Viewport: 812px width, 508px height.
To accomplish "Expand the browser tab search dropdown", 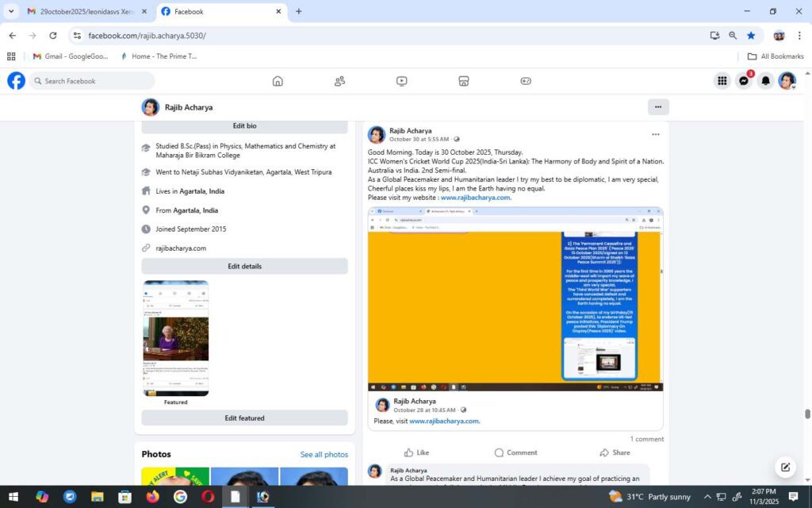I will (x=11, y=12).
